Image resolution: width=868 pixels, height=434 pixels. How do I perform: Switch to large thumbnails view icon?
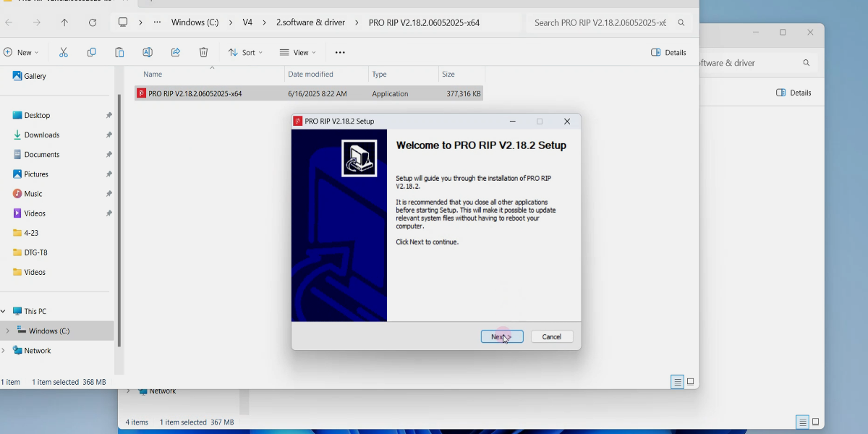click(691, 382)
